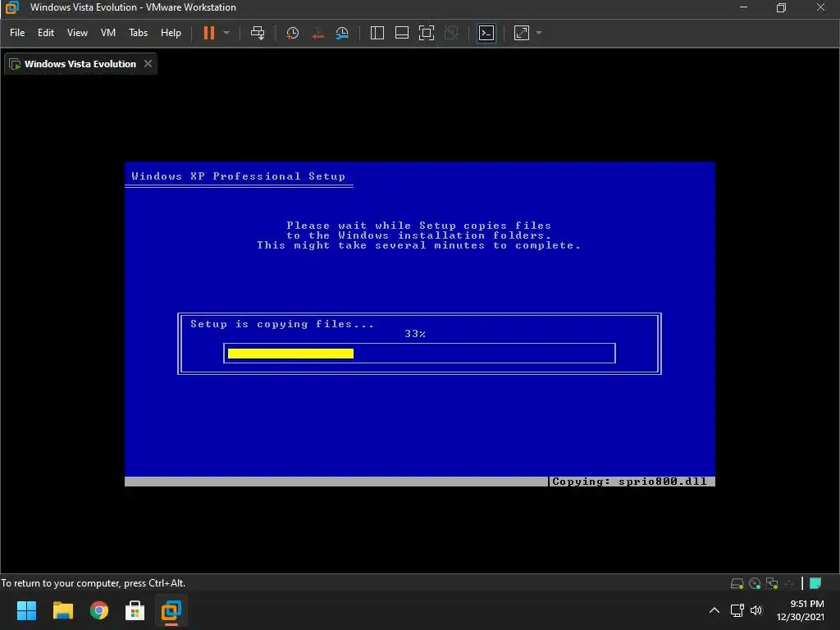This screenshot has height=630, width=840.
Task: Take a snapshot of the virtual machine
Action: point(293,33)
